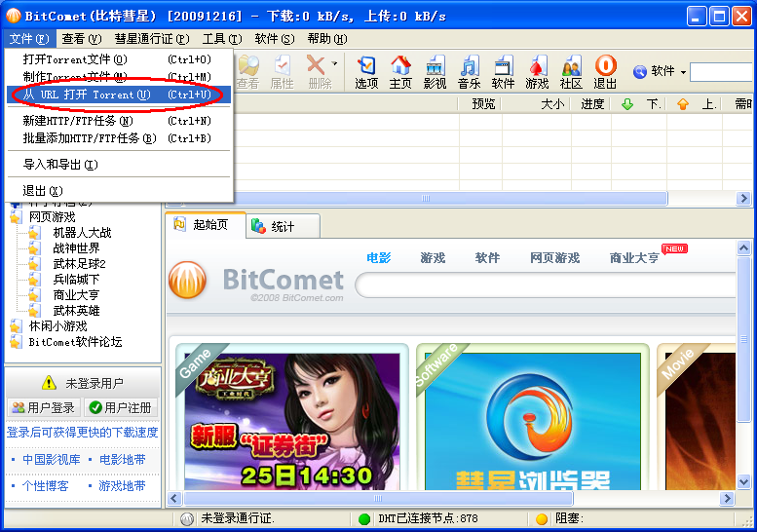This screenshot has height=532, width=757.
Task: Click the green download speed column arrow
Action: click(x=627, y=104)
